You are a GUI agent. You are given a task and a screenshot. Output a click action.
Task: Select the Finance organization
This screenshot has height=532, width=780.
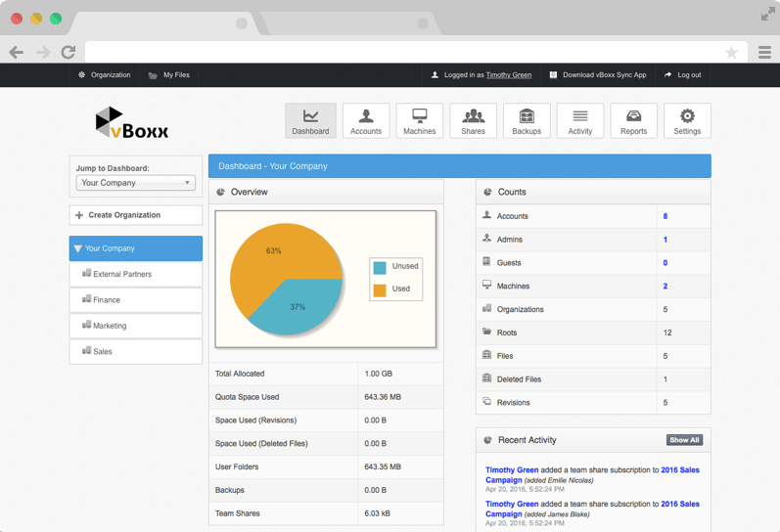[107, 300]
